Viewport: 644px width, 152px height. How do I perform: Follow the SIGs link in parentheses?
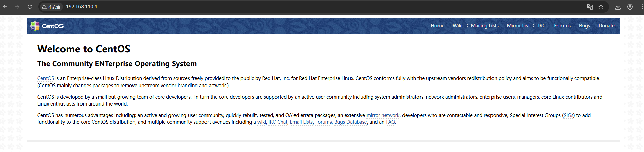point(569,115)
